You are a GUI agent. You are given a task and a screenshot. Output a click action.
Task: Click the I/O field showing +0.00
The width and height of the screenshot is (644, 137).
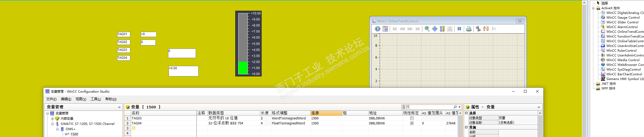(x=184, y=71)
